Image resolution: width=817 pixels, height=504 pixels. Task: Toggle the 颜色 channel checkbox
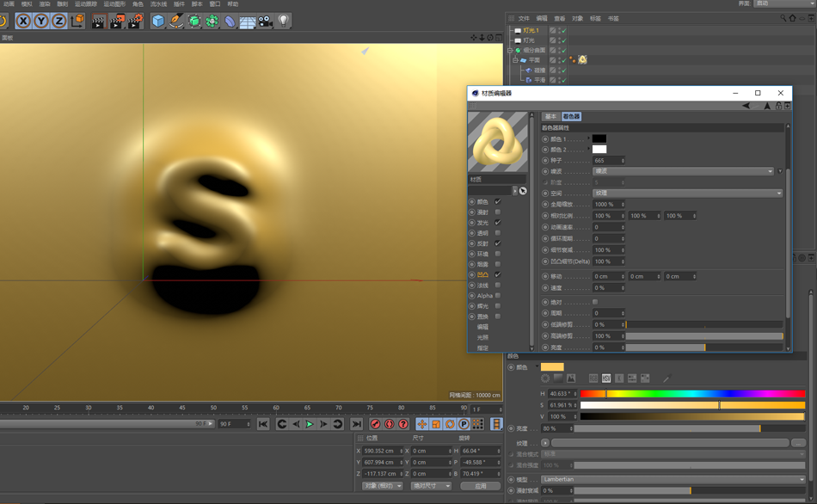click(498, 202)
